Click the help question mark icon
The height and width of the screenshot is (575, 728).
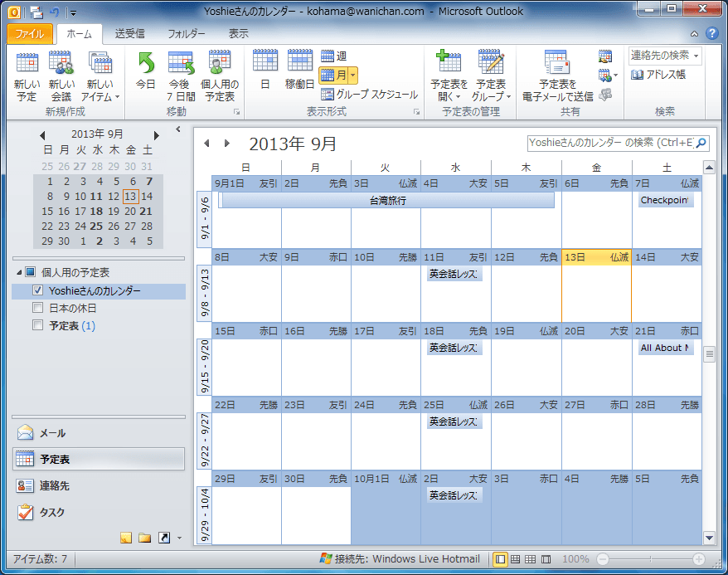click(x=711, y=33)
